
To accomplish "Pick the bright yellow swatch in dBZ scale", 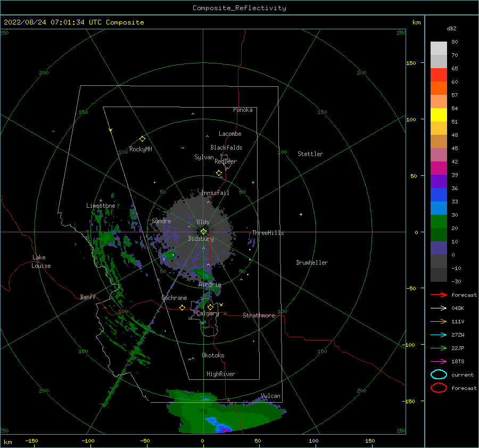I will point(439,115).
